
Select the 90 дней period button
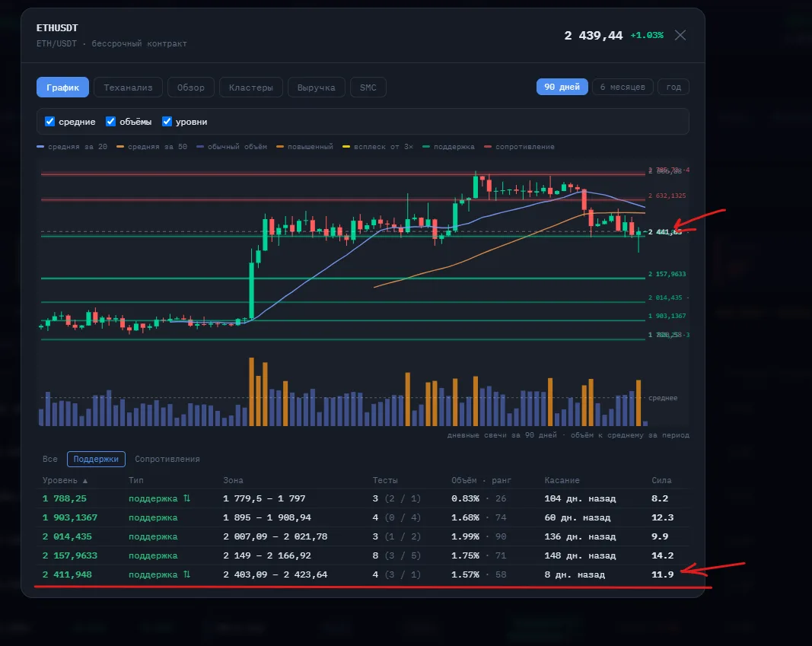[562, 87]
